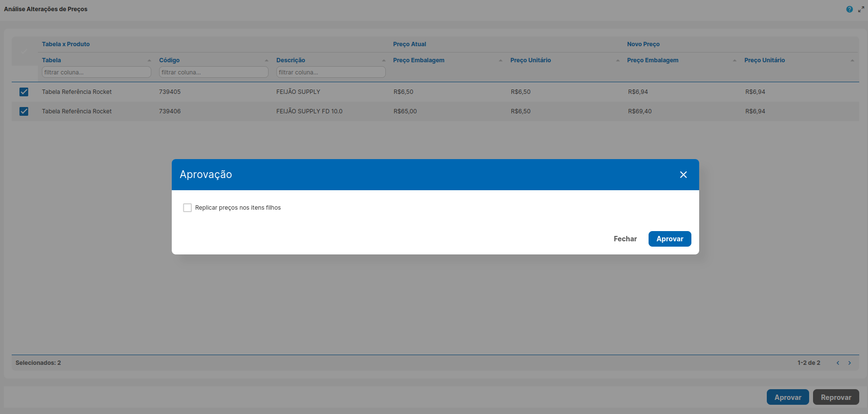Click the Descrição filter input
Viewport: 868px width, 414px height.
[x=331, y=72]
